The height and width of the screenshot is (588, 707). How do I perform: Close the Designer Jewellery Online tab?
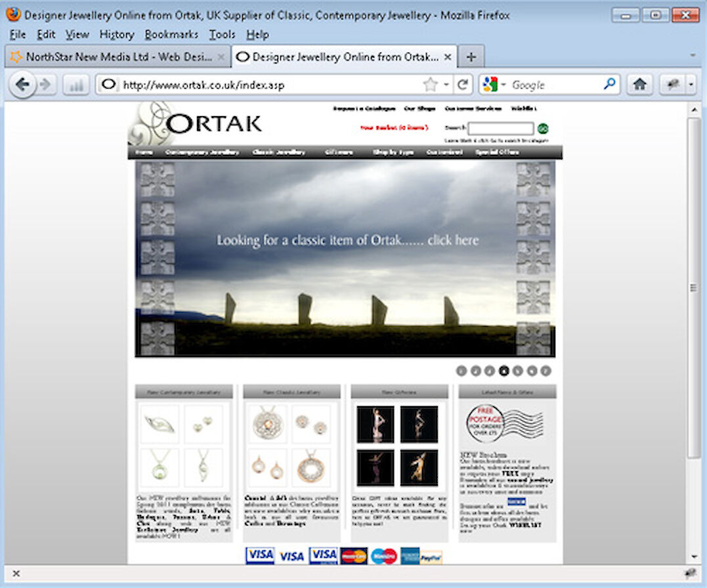click(x=447, y=57)
